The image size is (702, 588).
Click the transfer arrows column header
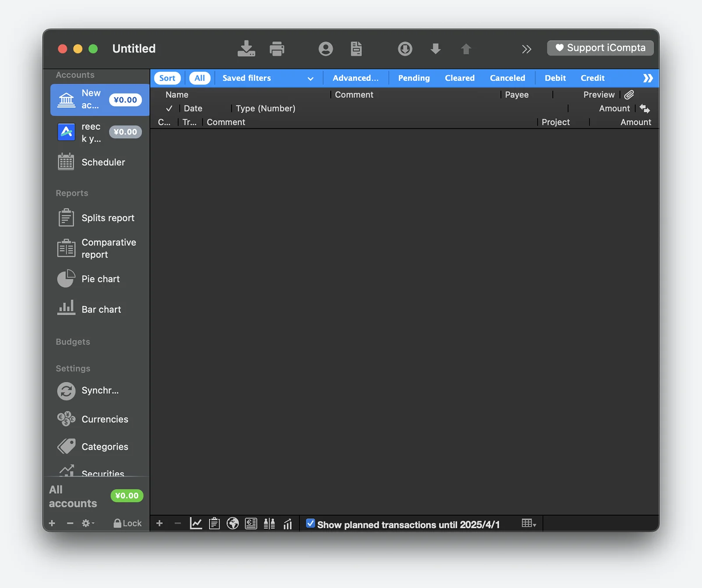pyautogui.click(x=645, y=108)
